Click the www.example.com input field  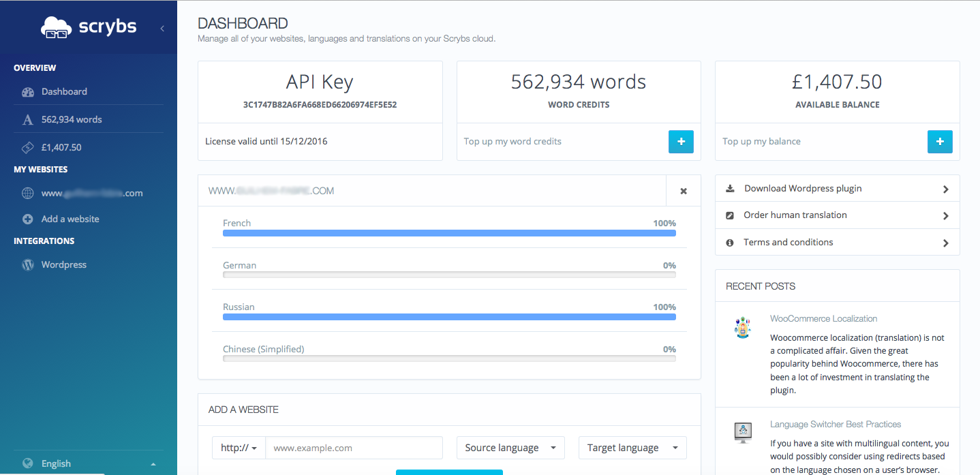tap(354, 448)
